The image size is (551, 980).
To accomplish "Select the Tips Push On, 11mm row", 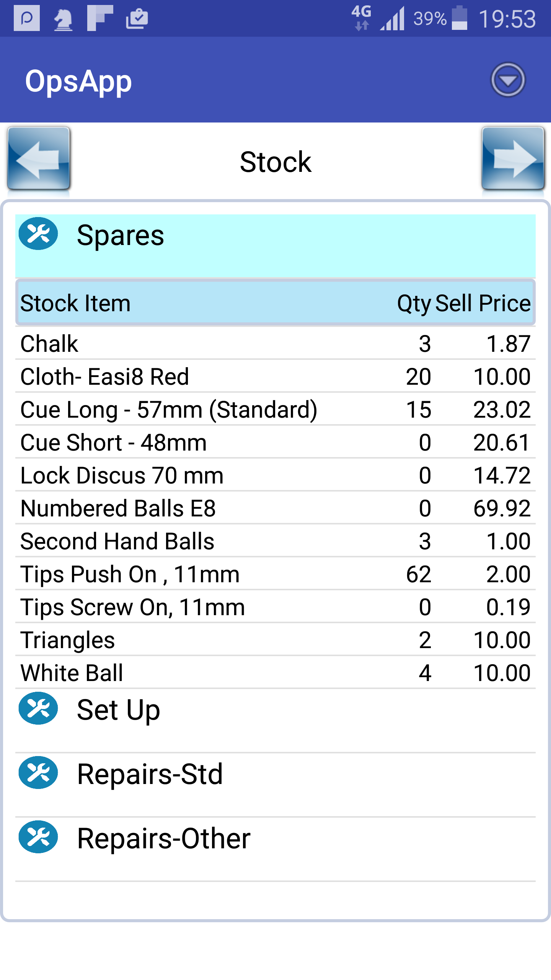I will [275, 574].
